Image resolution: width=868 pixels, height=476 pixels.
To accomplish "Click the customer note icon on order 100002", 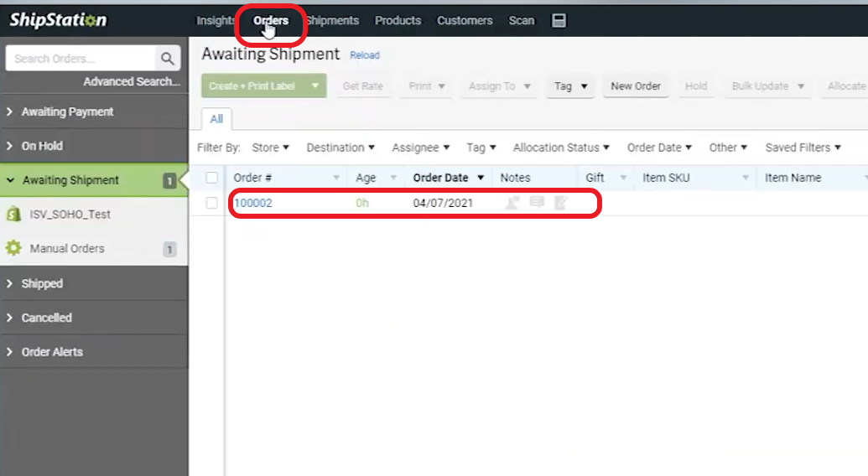I will coord(512,203).
